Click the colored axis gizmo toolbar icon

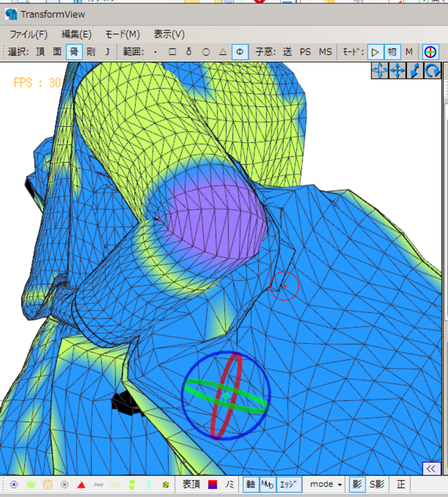(x=430, y=52)
